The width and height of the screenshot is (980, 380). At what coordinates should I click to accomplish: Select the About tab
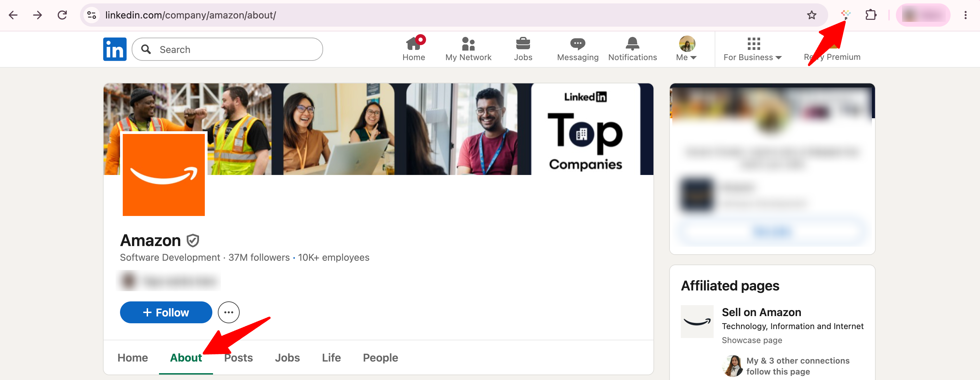pos(186,357)
